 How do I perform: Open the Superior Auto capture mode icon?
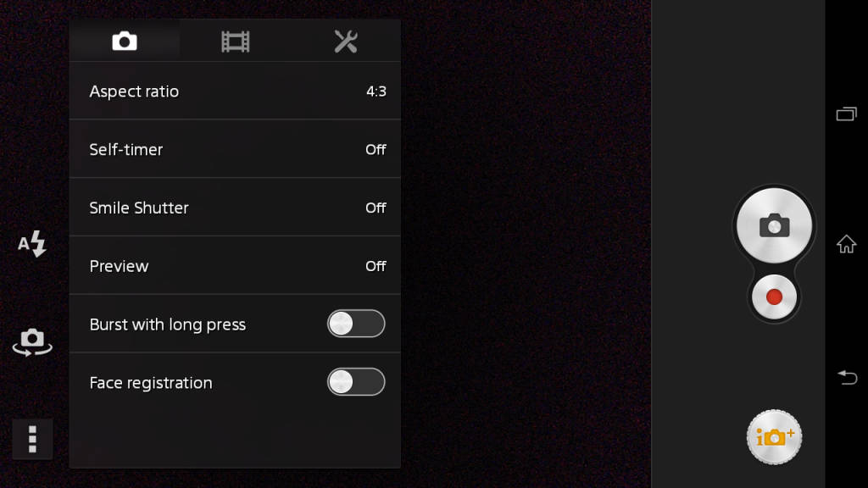point(774,437)
